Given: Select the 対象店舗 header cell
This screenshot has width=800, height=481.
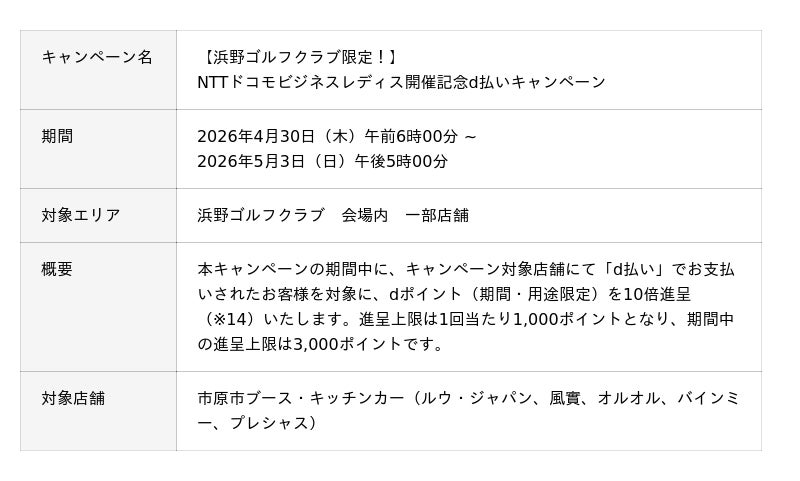Looking at the screenshot, I should [73, 398].
